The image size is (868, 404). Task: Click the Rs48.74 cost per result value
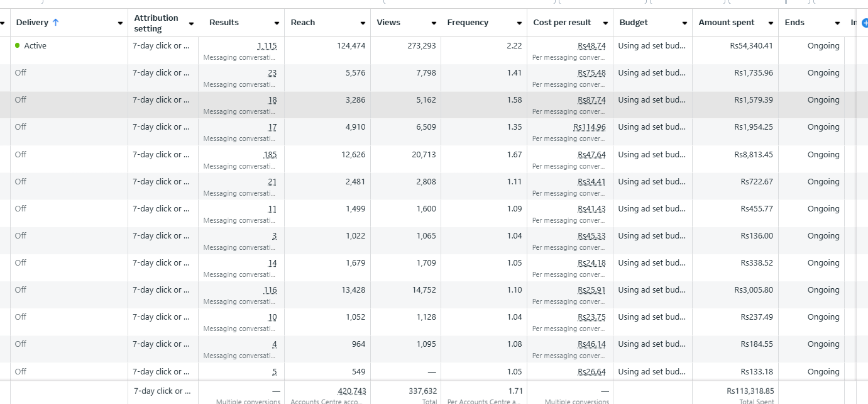pos(591,46)
